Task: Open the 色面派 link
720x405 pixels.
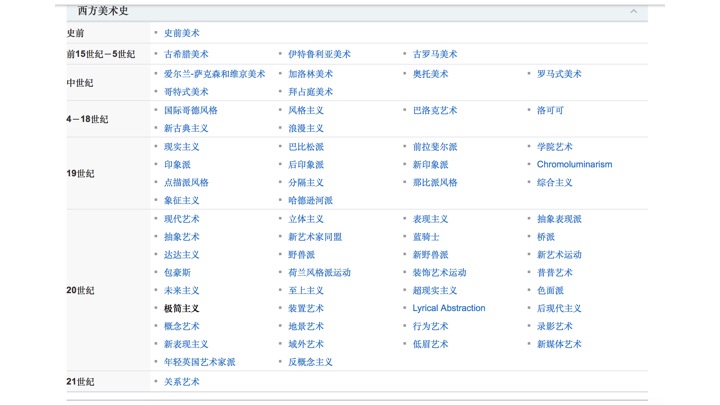Action: (x=550, y=291)
